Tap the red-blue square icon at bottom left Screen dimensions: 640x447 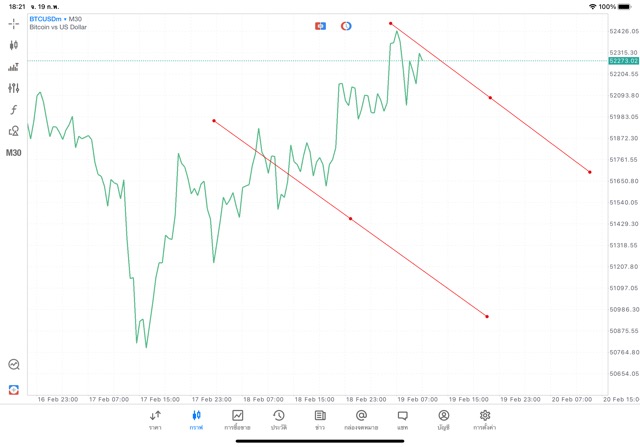point(14,389)
